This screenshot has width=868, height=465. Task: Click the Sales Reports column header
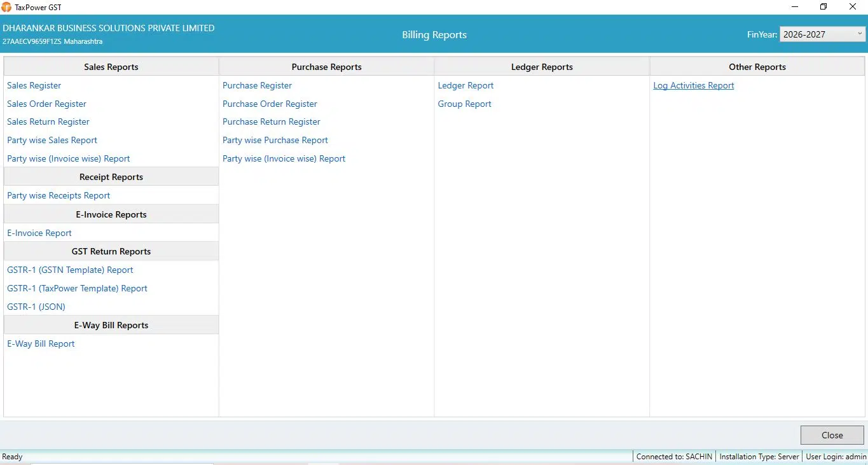pyautogui.click(x=111, y=67)
